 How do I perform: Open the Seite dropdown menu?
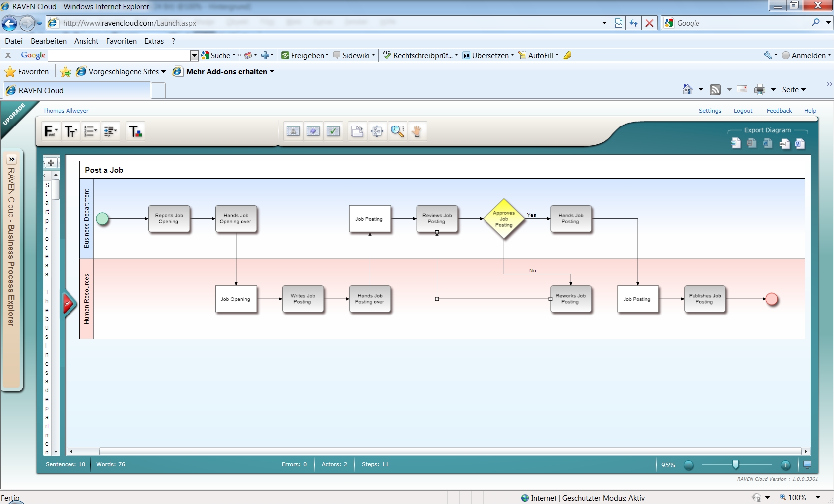point(794,90)
